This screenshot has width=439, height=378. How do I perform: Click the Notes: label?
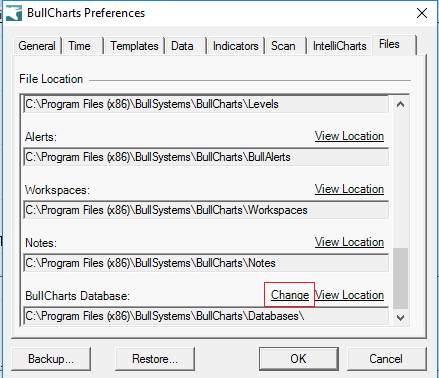click(41, 243)
